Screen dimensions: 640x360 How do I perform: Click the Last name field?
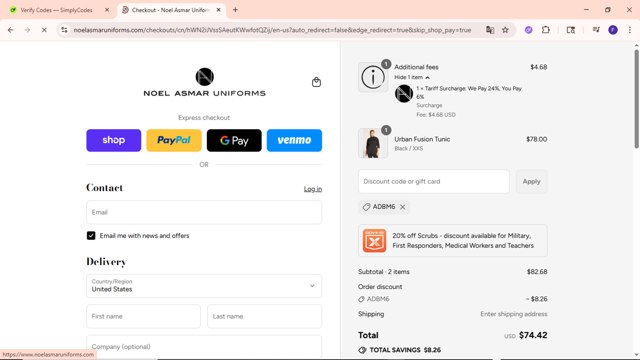pyautogui.click(x=264, y=316)
